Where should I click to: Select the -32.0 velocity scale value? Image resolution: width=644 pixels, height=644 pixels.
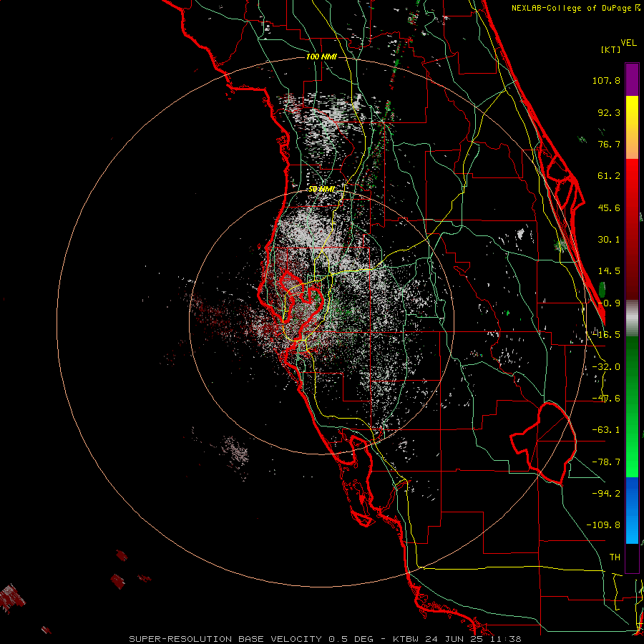pyautogui.click(x=606, y=367)
